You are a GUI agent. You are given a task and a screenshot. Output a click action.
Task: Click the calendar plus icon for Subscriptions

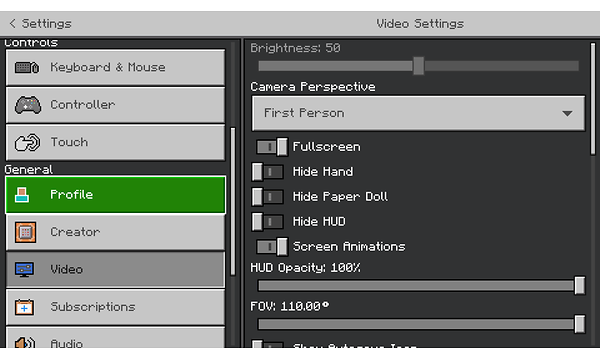pyautogui.click(x=24, y=307)
